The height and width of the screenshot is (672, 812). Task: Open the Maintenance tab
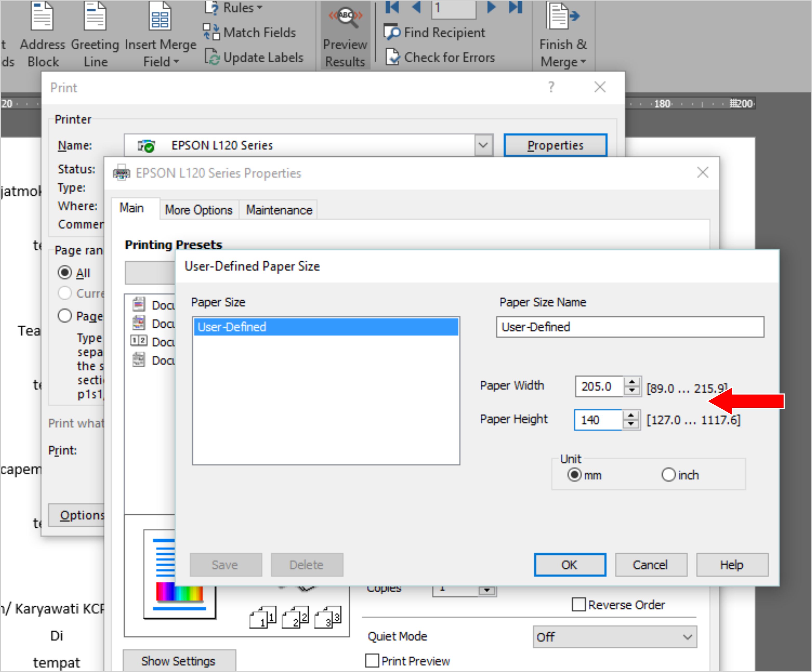click(279, 210)
